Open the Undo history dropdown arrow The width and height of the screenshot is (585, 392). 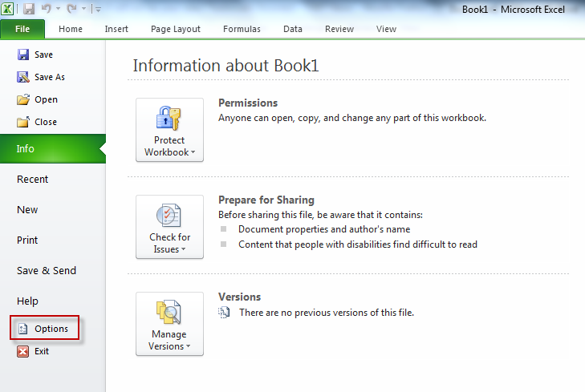[59, 8]
